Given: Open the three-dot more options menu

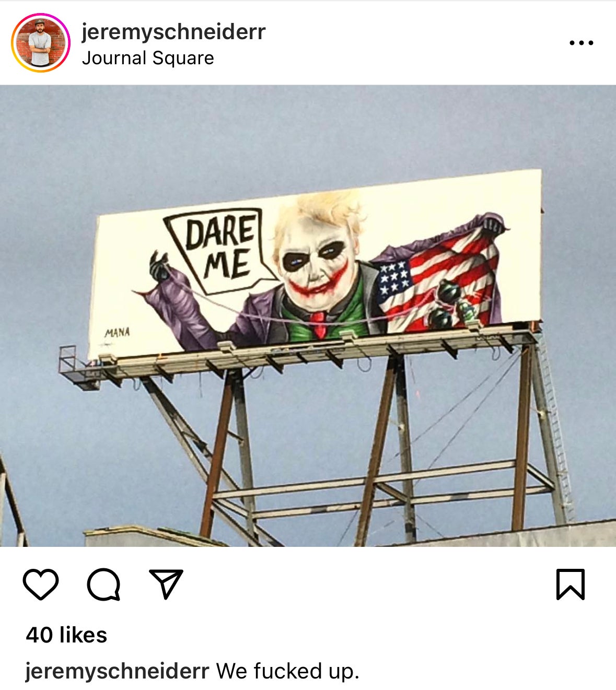Looking at the screenshot, I should tap(581, 43).
